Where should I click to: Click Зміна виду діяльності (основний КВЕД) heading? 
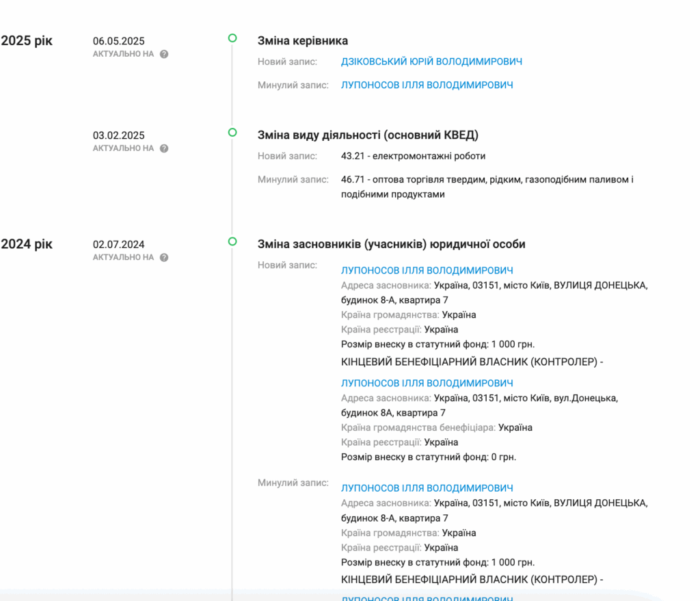coord(367,135)
